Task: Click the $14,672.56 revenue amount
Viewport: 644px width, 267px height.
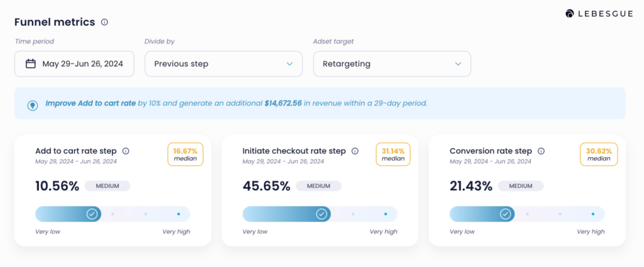Action: tap(283, 103)
